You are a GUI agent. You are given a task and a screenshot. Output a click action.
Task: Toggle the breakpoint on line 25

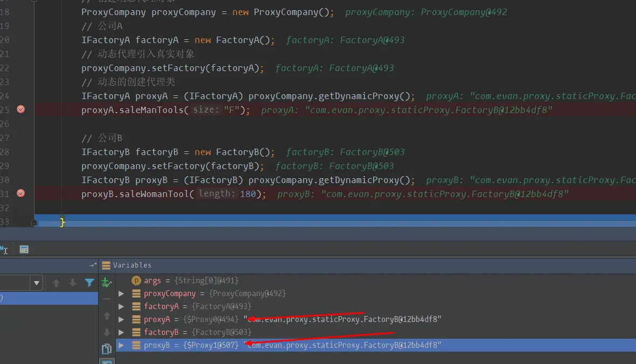click(x=20, y=109)
